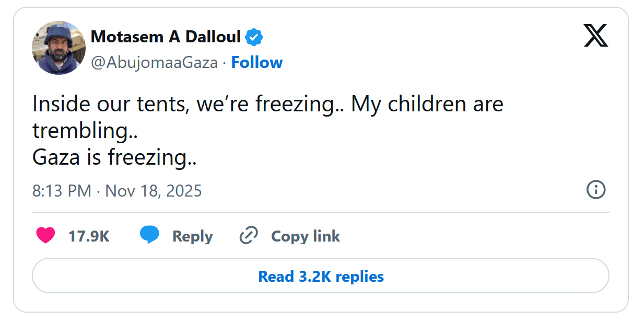Click the word 'trembling..' in the tweet
This screenshot has height=321, width=644.
[x=85, y=131]
